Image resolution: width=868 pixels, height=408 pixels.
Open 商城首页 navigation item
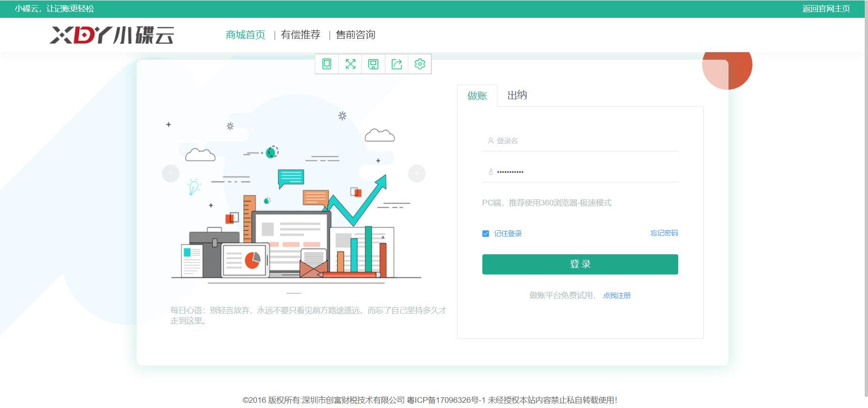[x=245, y=35]
